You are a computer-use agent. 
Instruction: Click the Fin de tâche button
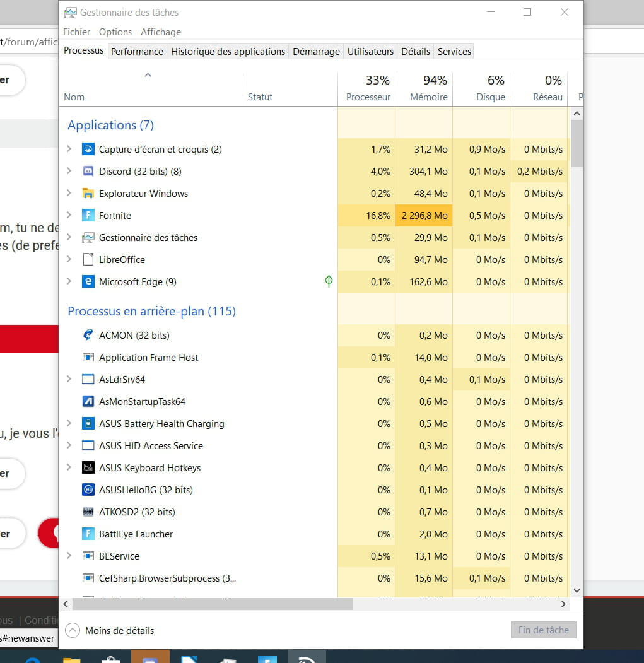(x=543, y=630)
